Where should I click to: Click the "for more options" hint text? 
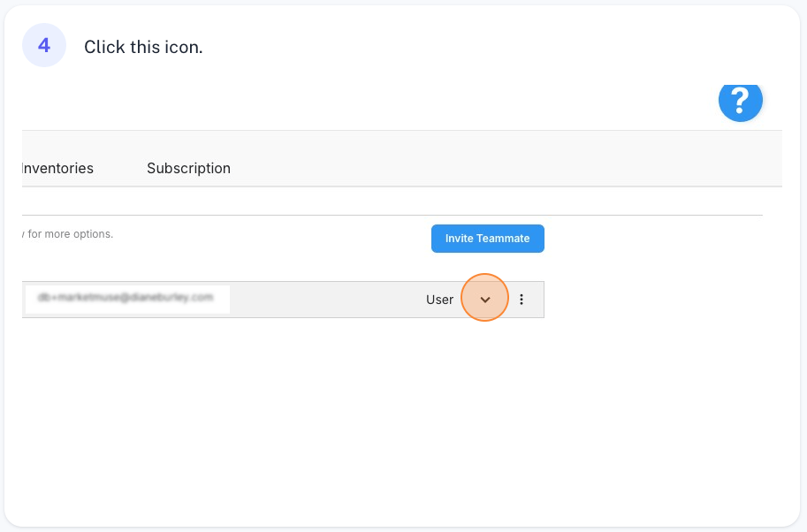tap(70, 234)
